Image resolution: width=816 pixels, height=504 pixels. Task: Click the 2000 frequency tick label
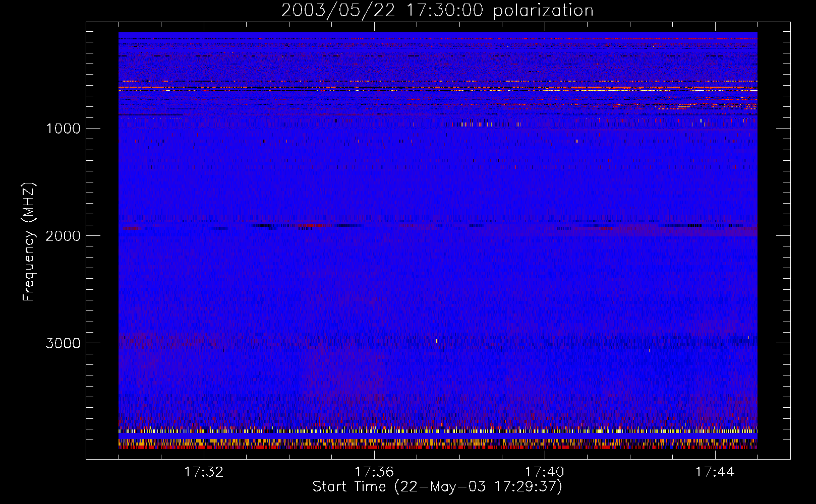point(64,236)
